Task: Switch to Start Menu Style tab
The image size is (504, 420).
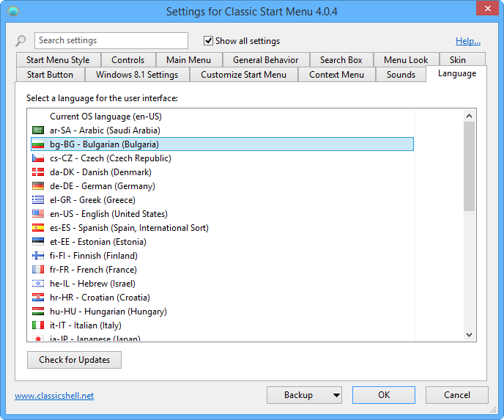Action: (x=58, y=60)
